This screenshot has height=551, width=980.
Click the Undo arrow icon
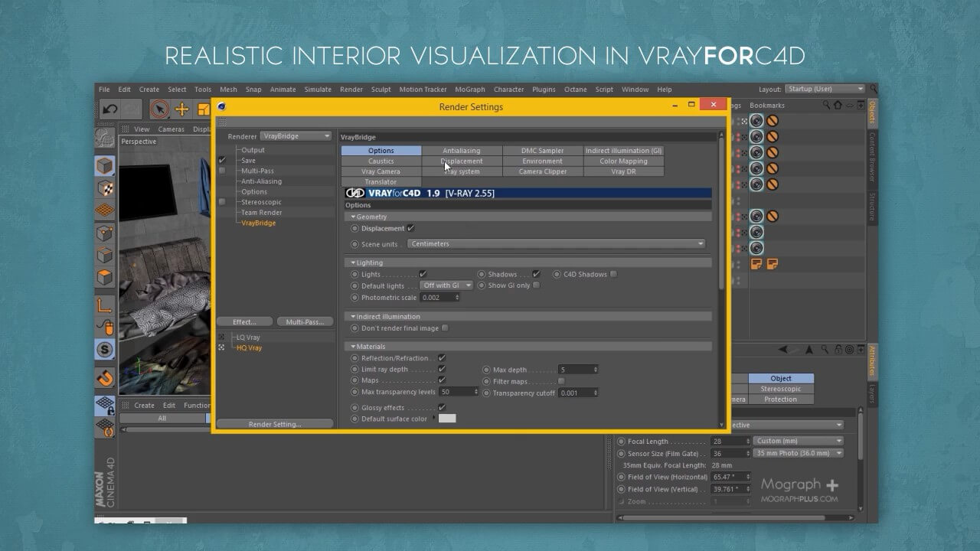click(109, 109)
